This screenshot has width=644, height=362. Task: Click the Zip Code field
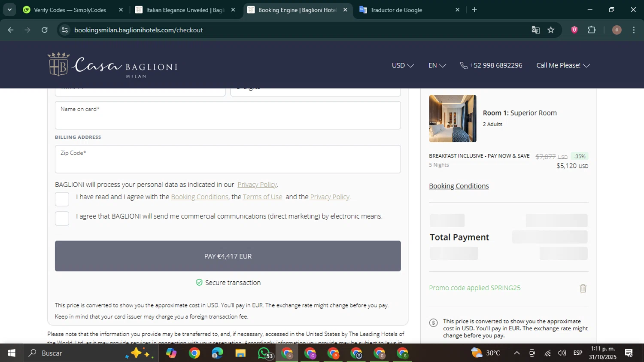[x=228, y=159]
